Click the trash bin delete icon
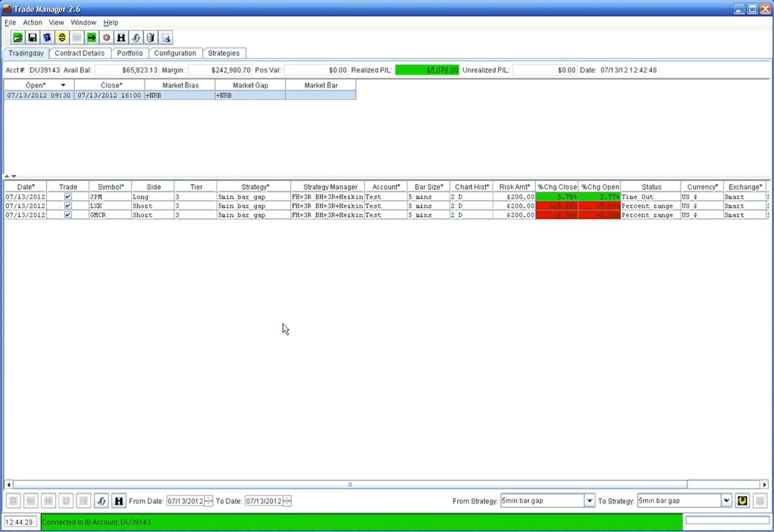Image resolution: width=774 pixels, height=532 pixels. tap(151, 37)
